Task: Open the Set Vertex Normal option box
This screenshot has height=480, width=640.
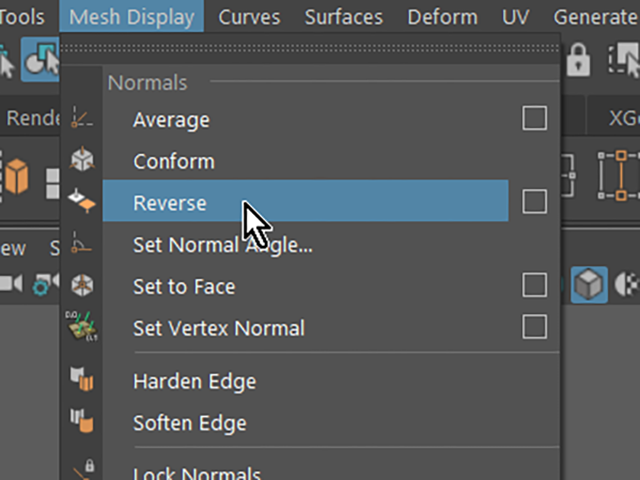Action: [535, 327]
